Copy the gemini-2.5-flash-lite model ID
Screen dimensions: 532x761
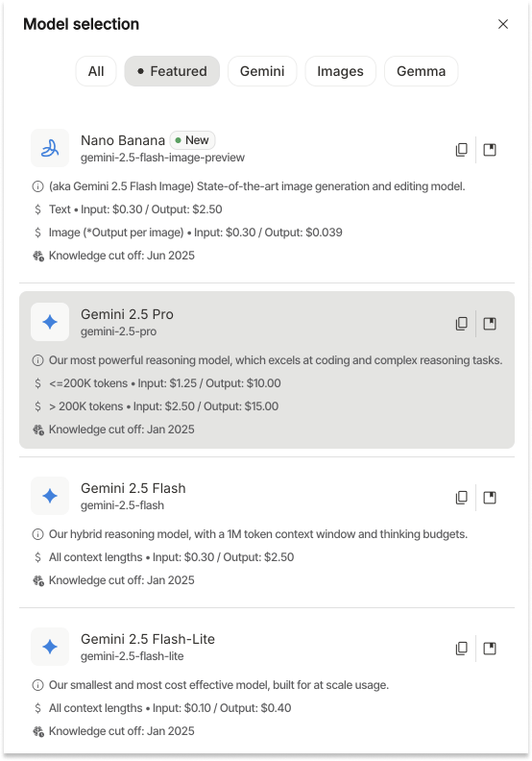click(x=462, y=648)
